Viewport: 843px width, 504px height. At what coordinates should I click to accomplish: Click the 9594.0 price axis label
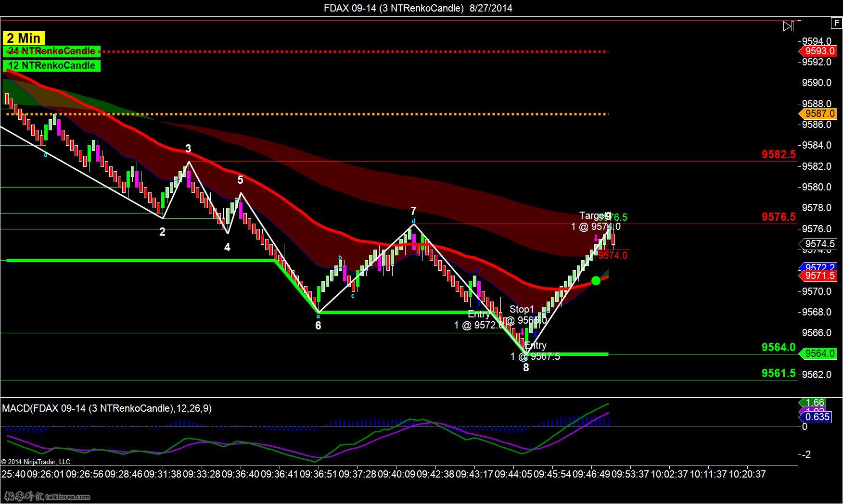tap(817, 41)
